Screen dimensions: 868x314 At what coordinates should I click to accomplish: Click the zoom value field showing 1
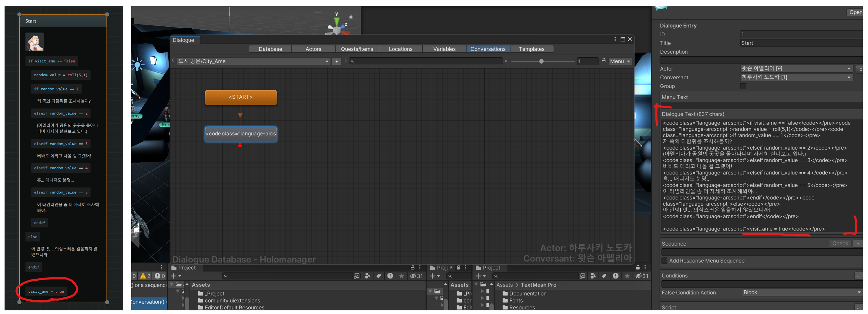click(588, 61)
